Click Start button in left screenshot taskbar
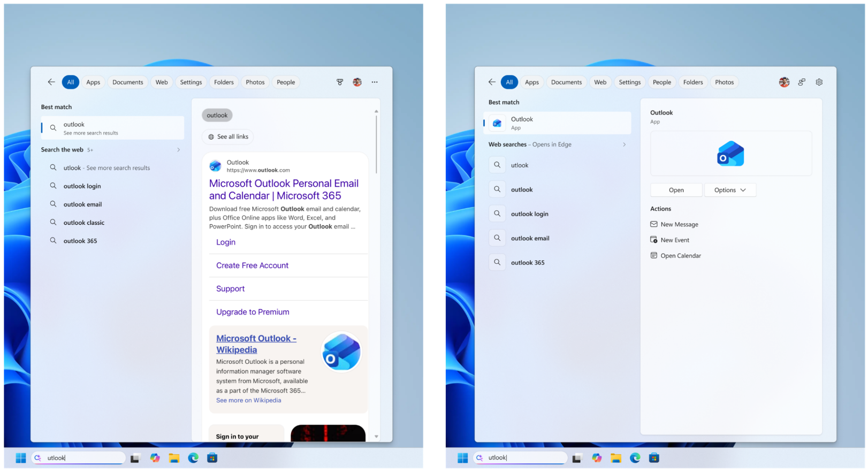This screenshot has width=868, height=473. [x=21, y=458]
